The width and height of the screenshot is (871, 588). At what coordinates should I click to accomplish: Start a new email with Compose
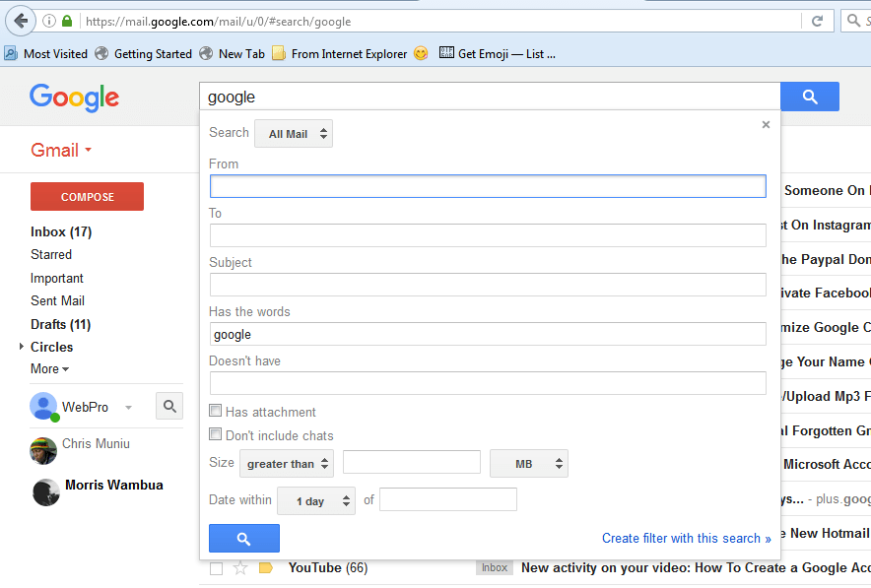point(87,196)
